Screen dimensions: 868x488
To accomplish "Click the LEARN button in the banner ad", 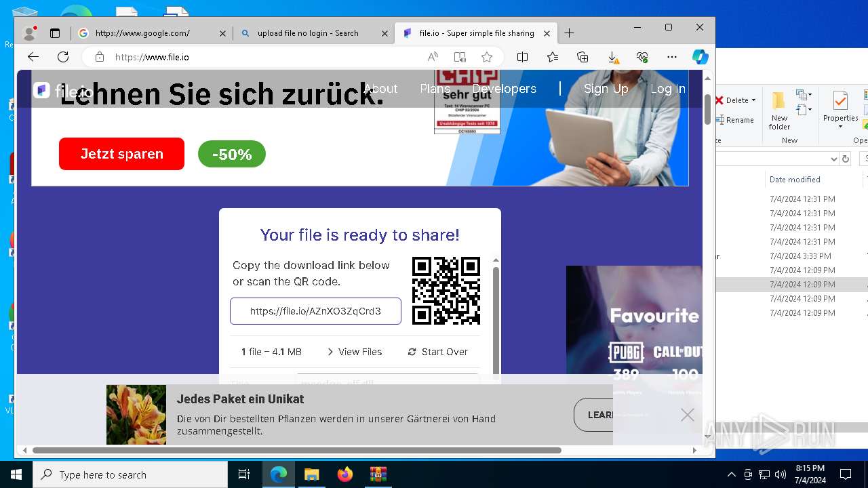I will 594,415.
